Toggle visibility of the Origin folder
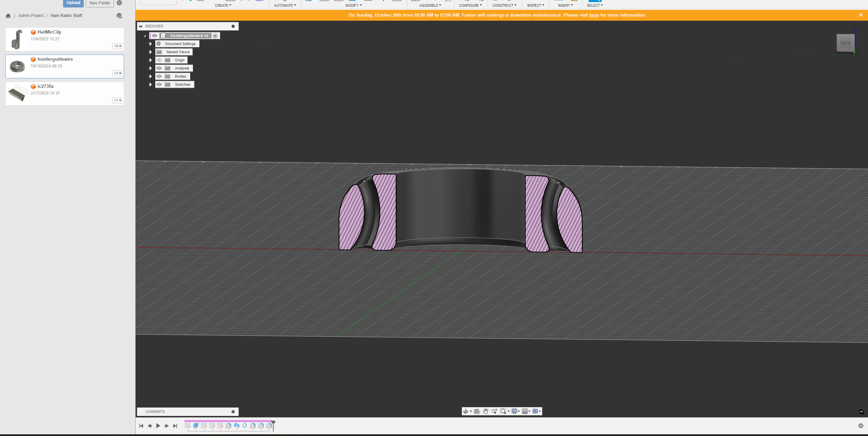868x436 pixels. click(x=159, y=60)
